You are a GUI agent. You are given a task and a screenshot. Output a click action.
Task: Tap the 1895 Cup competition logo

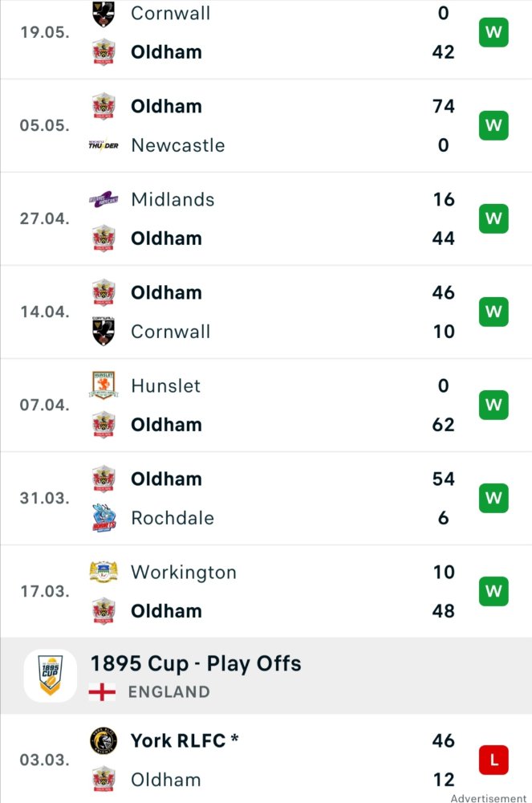(50, 676)
